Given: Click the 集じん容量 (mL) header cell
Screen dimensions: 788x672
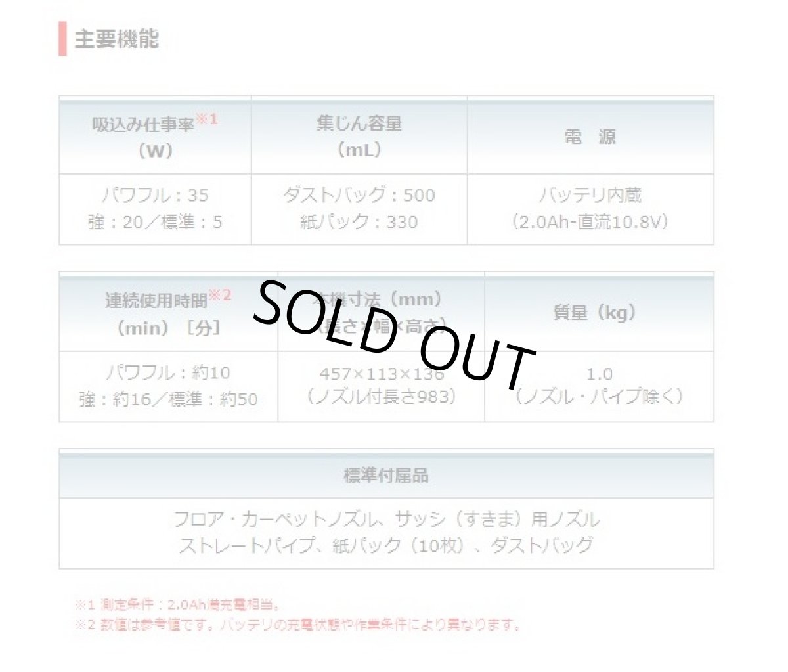Looking at the screenshot, I should click(359, 136).
